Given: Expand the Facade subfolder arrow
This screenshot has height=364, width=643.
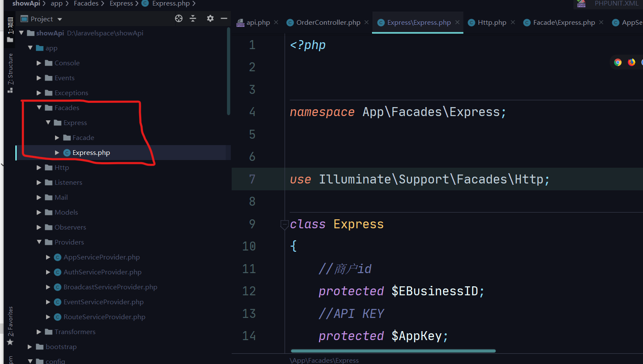Looking at the screenshot, I should [x=57, y=137].
